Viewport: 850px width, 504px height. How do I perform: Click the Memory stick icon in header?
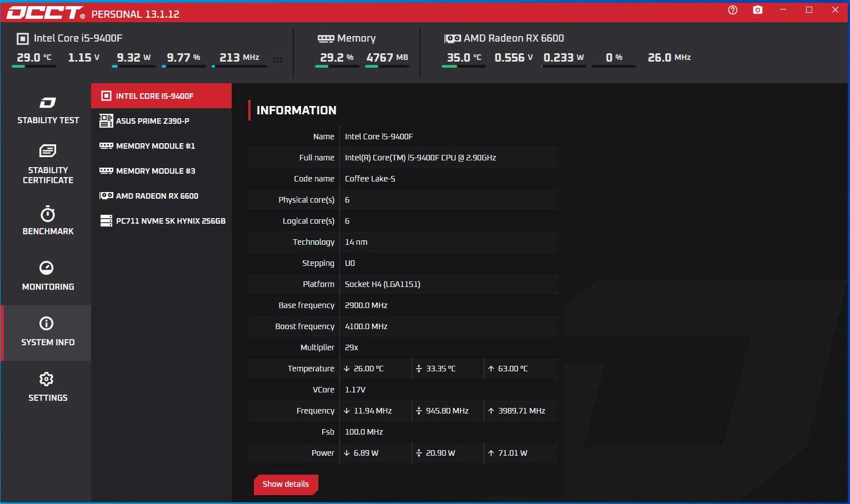pyautogui.click(x=326, y=38)
